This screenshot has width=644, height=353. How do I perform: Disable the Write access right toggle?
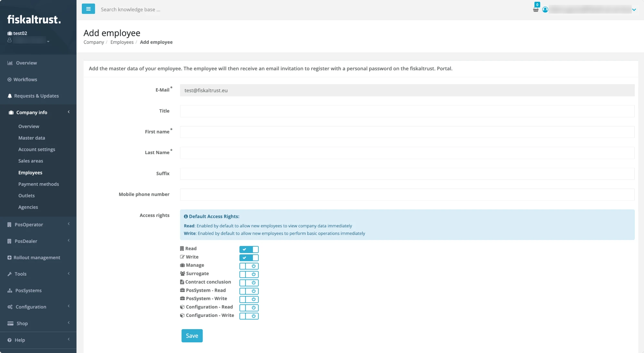[249, 258]
